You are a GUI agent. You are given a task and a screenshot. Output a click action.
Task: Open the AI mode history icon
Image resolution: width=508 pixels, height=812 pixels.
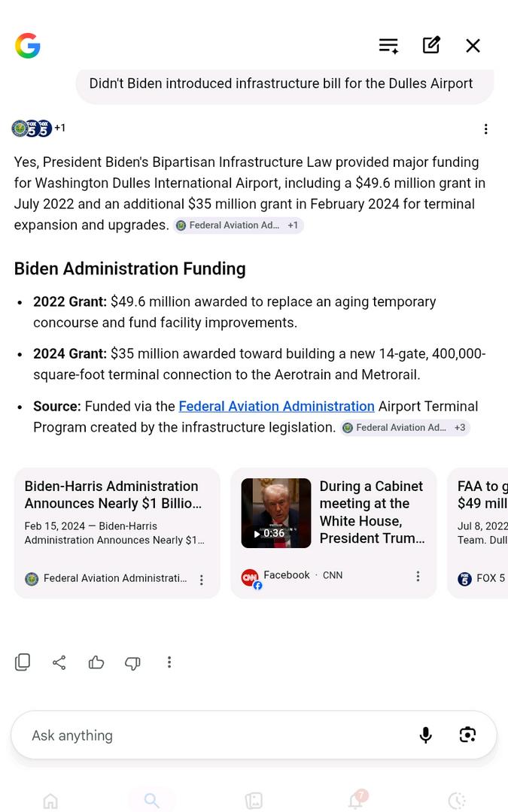pyautogui.click(x=388, y=46)
